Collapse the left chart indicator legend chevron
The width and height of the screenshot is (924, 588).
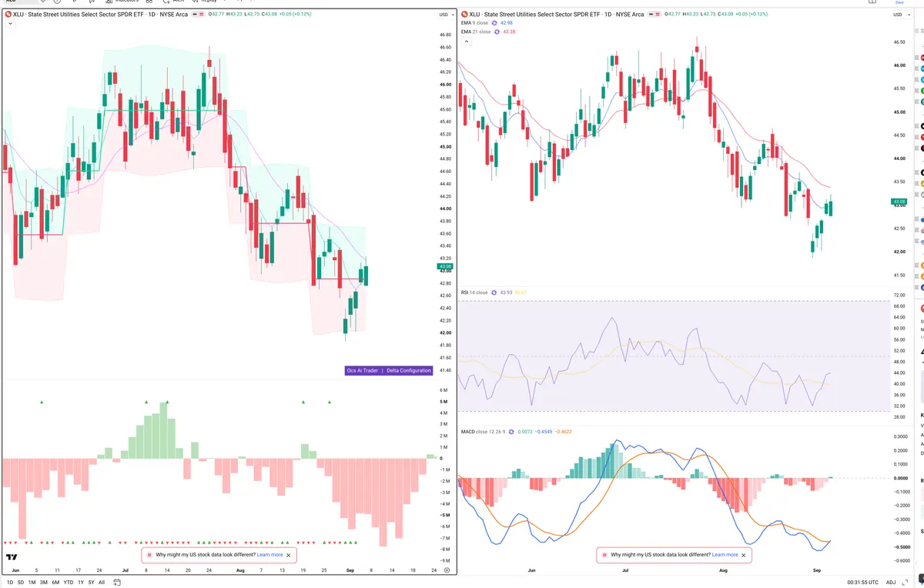pos(10,24)
